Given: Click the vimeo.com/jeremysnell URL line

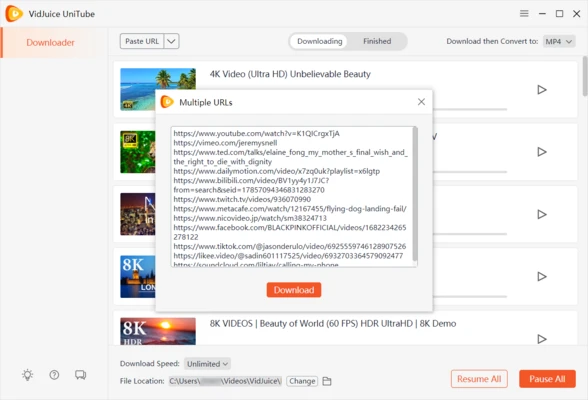Looking at the screenshot, I should (225, 143).
